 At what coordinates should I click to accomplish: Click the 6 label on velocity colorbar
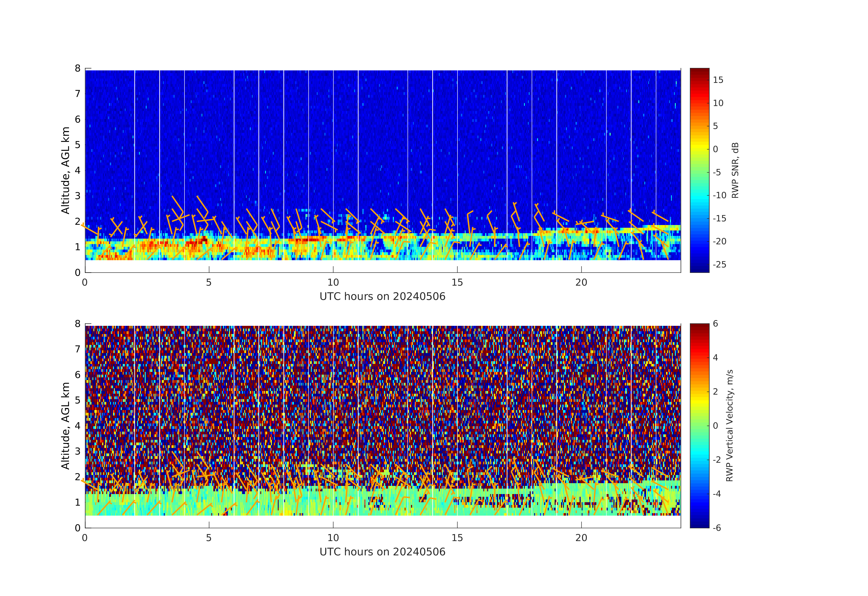pyautogui.click(x=715, y=324)
